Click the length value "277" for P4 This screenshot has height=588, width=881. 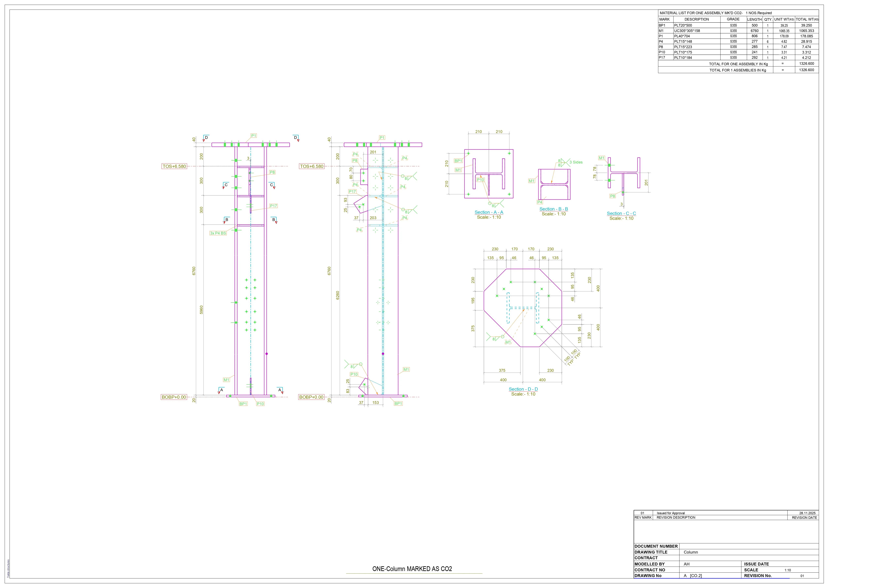755,42
